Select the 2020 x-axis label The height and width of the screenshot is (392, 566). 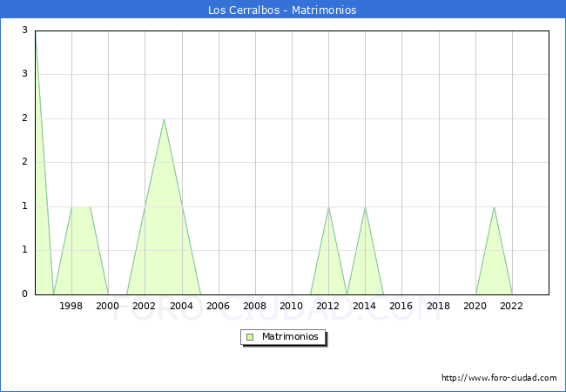tap(475, 306)
